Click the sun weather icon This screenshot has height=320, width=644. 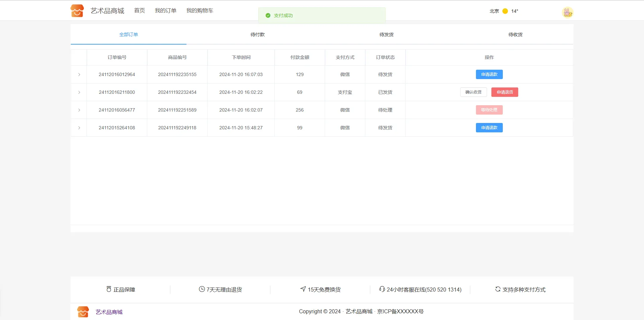505,11
